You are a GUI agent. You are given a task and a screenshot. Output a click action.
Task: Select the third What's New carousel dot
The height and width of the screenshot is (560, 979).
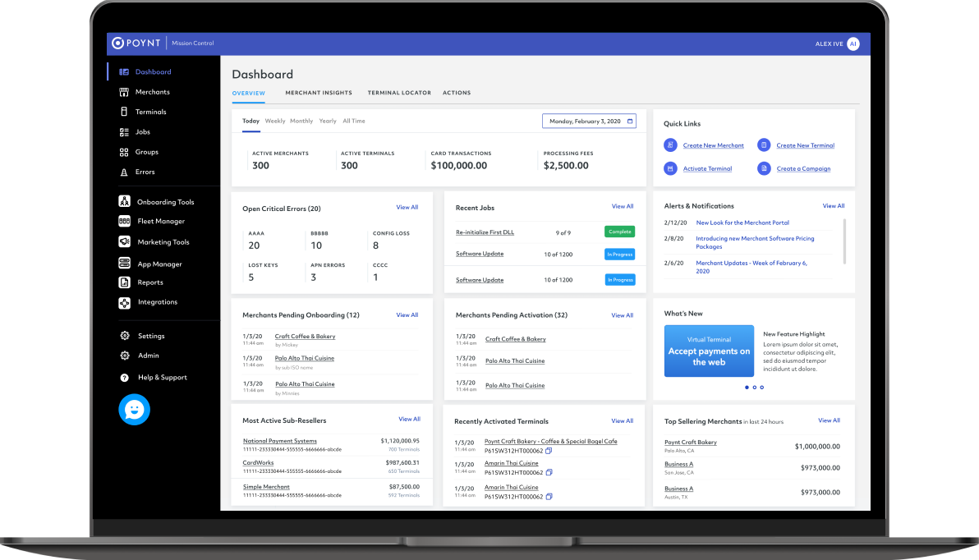coord(761,388)
